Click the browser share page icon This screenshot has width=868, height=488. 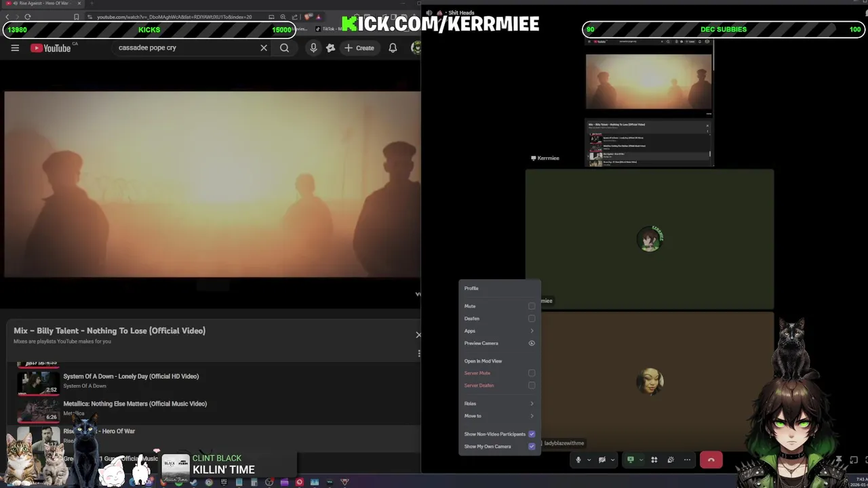point(295,17)
